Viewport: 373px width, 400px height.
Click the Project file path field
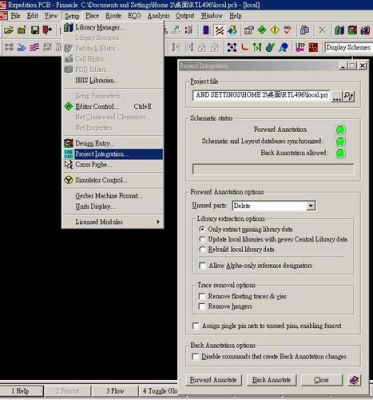pos(261,95)
